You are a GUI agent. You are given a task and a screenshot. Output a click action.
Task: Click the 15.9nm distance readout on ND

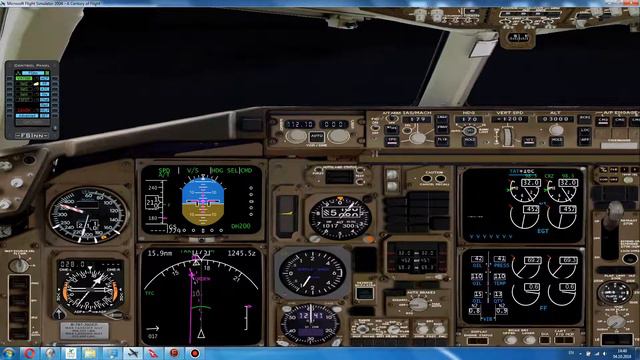point(160,253)
